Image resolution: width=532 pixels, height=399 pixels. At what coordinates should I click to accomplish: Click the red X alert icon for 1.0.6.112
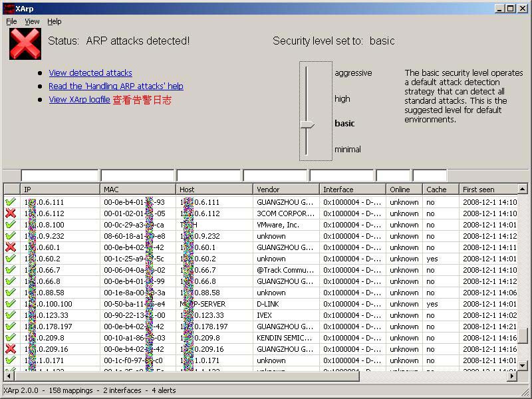click(11, 213)
